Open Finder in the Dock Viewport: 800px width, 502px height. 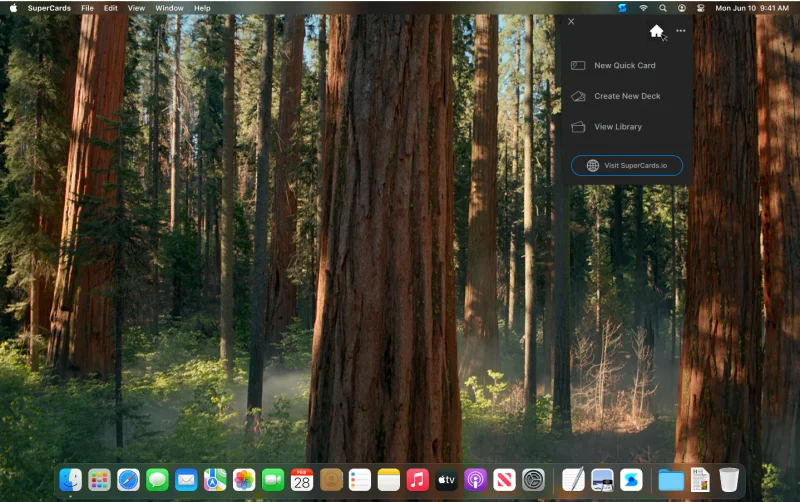[70, 480]
